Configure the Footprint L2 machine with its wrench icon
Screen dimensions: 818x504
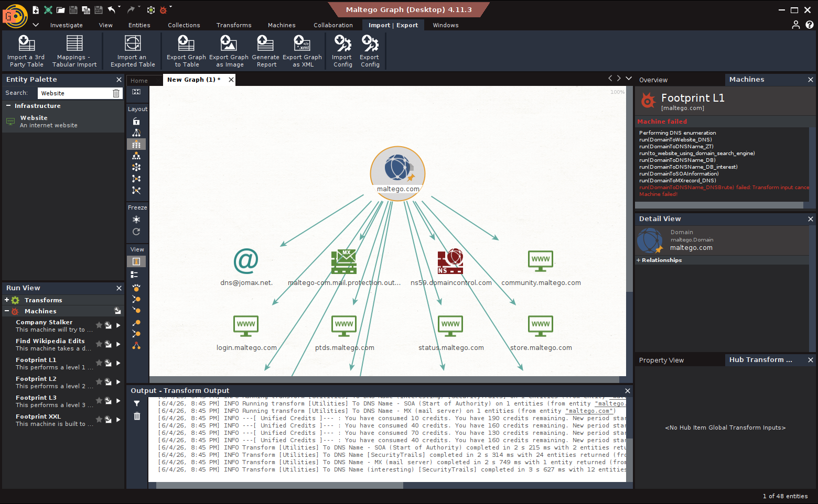[x=108, y=382]
